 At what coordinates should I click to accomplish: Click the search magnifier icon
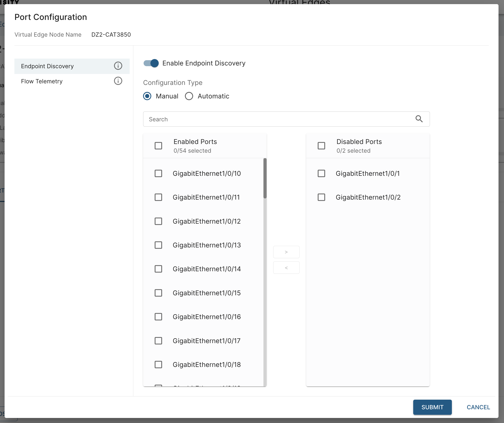tap(419, 119)
